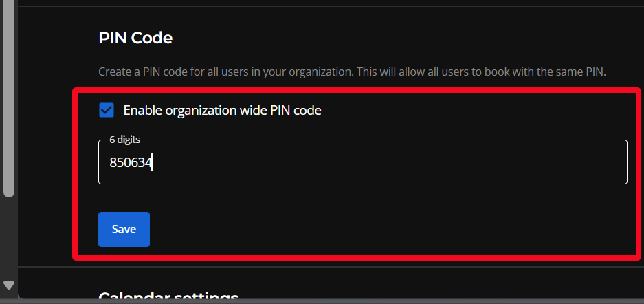Click the 'Enable organization wide PIN code' label

coord(222,110)
